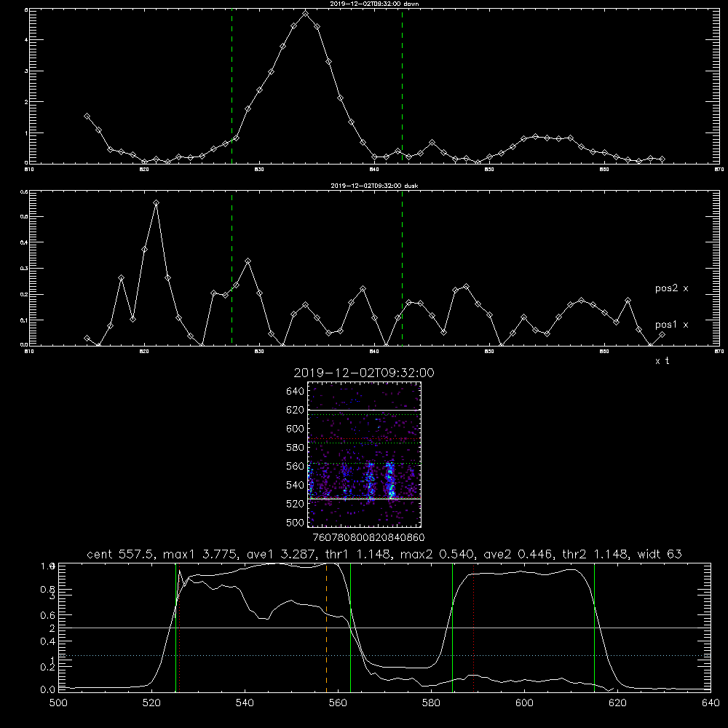Click the spectral image x-axis tick labels row
The width and height of the screenshot is (728, 728).
(368, 537)
